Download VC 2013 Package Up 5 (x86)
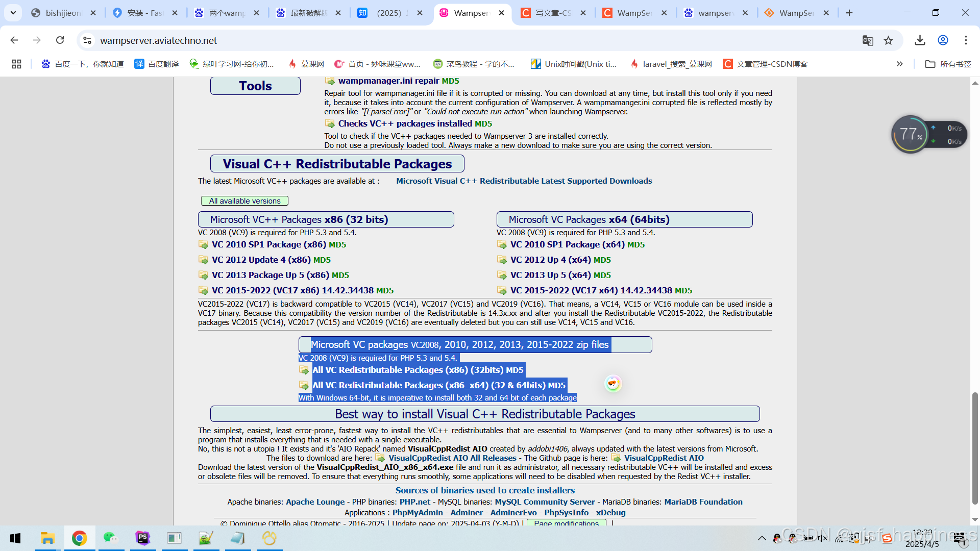 tap(270, 275)
